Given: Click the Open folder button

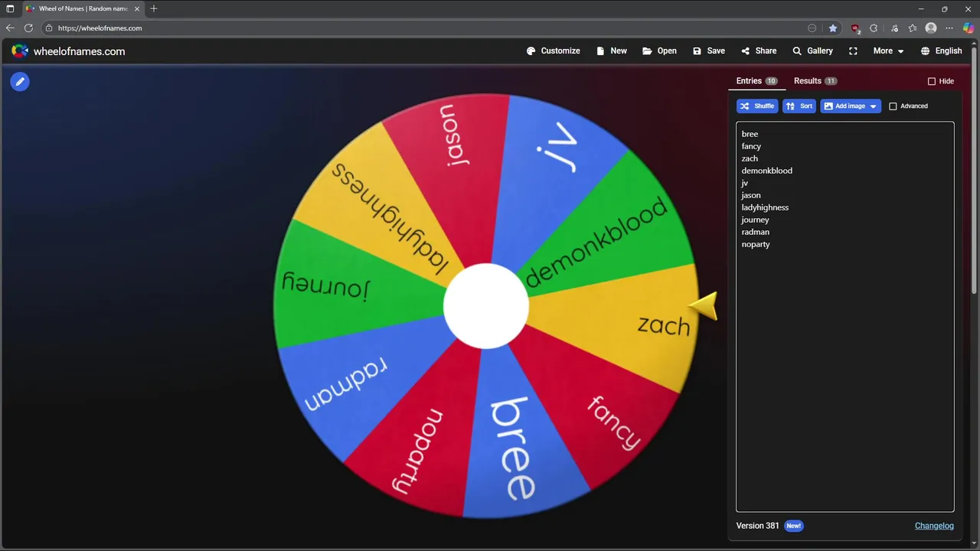Looking at the screenshot, I should (659, 51).
